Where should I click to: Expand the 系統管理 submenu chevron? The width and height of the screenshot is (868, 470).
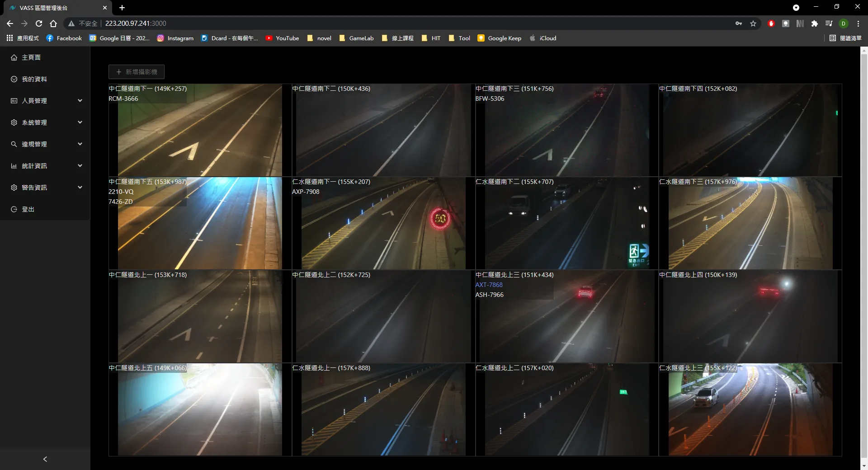click(80, 122)
